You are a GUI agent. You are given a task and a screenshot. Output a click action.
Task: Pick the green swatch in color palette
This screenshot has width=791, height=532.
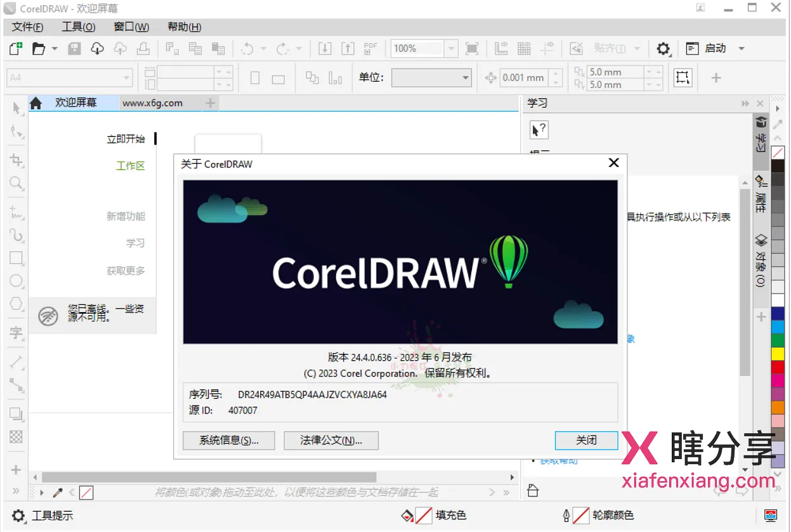point(778,341)
